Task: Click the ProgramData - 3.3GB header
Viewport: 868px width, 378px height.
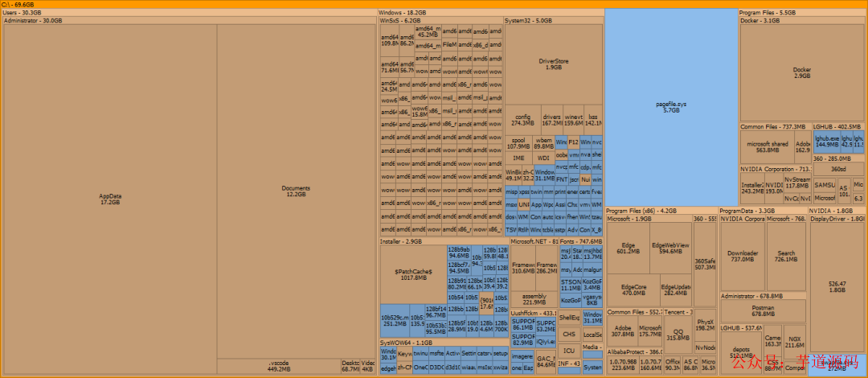Action: tap(763, 212)
